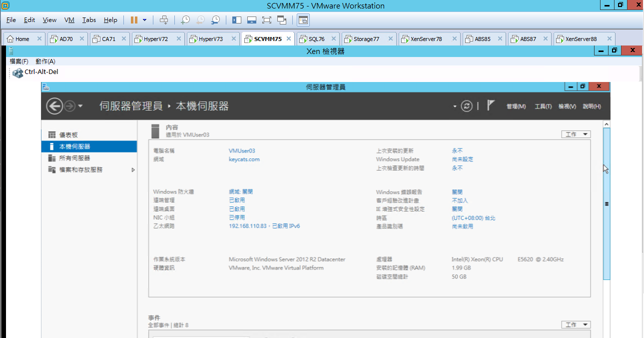The image size is (644, 338).
Task: Select 儀表板 in the sidebar
Action: pos(89,135)
